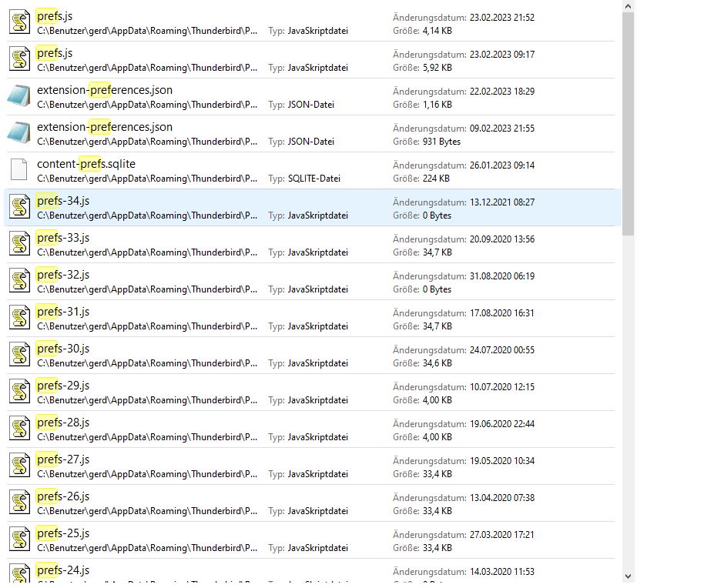Click the blank file icon of content-prefs.sqlite
The image size is (724, 588).
[19, 170]
